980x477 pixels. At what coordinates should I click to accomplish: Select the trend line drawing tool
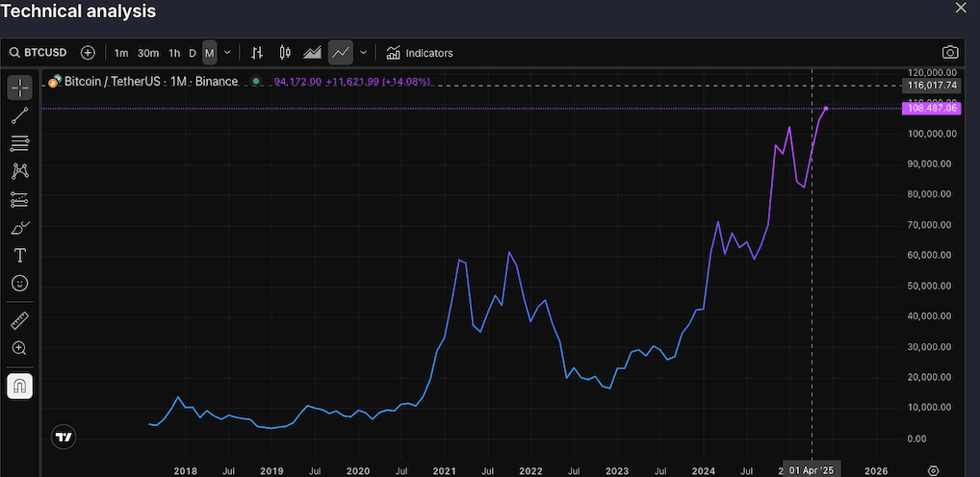(x=20, y=115)
